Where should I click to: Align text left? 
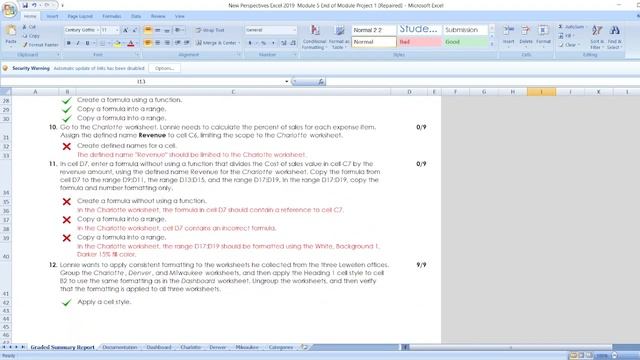148,43
